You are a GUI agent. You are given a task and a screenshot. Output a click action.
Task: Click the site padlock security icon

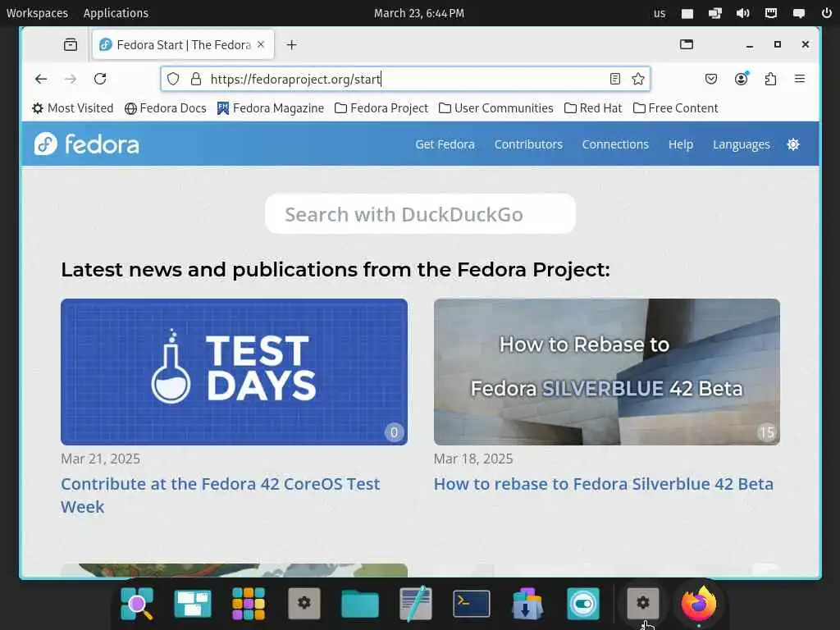[196, 80]
